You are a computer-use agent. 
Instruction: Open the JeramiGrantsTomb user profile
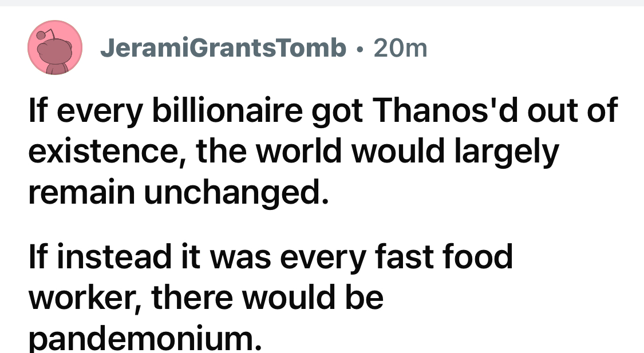click(223, 49)
